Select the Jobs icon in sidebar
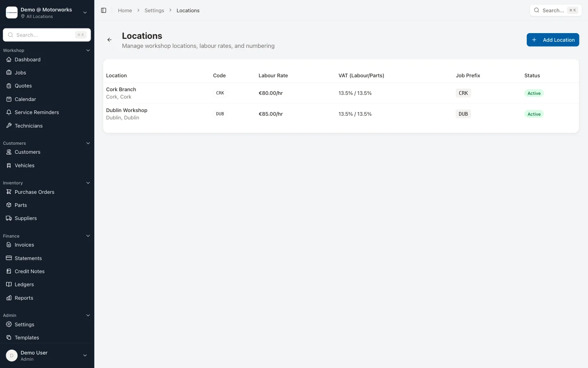588x368 pixels. click(9, 73)
